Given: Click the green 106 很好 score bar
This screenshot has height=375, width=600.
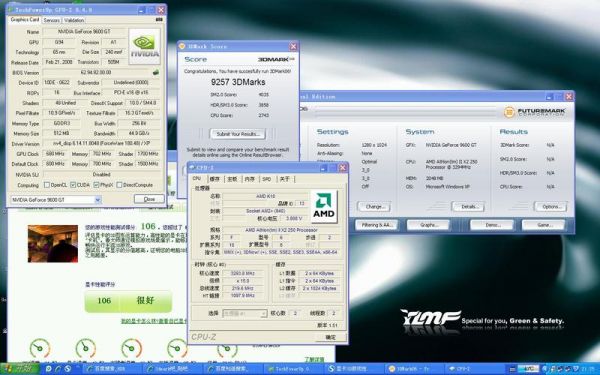Looking at the screenshot, I should (128, 301).
